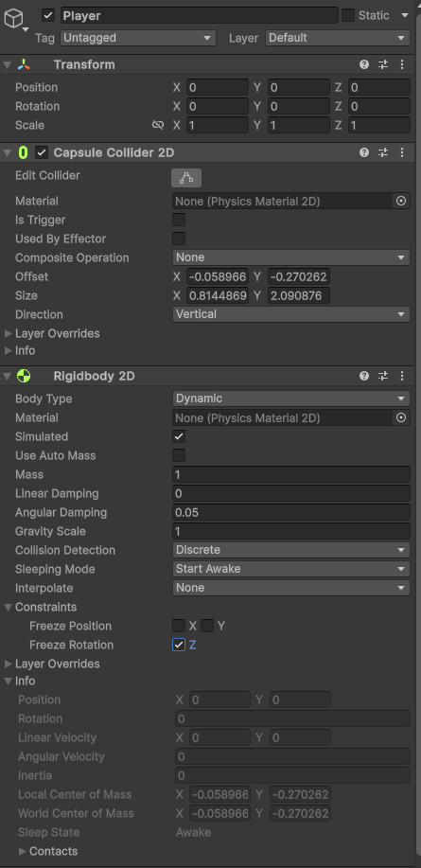Enable Use Auto Mass checkbox
This screenshot has height=868, width=421.
pos(179,455)
